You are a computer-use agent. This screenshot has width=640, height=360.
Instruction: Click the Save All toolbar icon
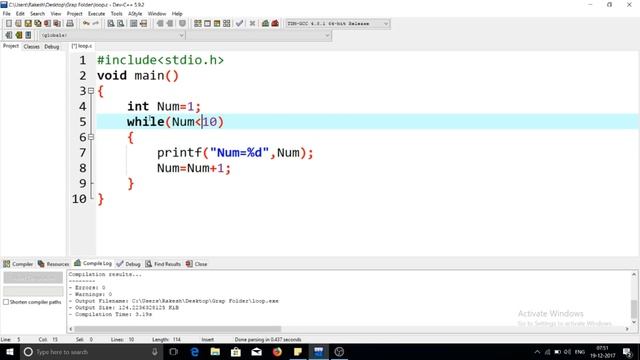38,24
